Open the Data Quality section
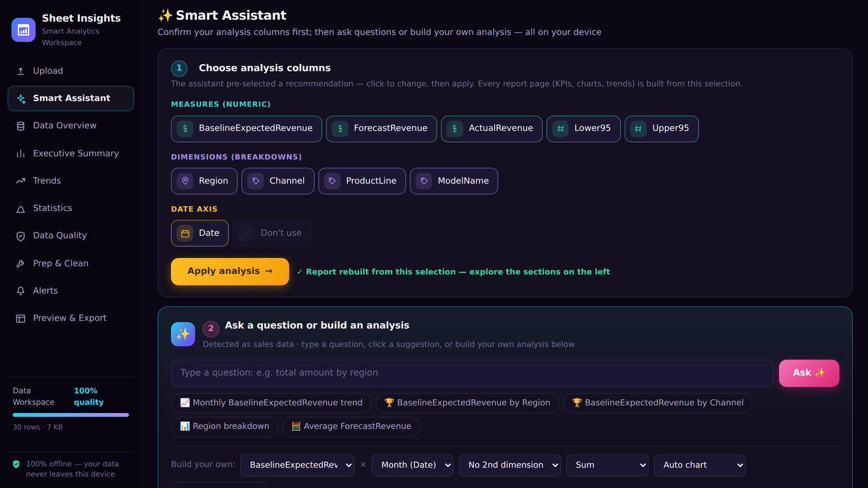Viewport: 868px width, 488px height. click(71, 236)
